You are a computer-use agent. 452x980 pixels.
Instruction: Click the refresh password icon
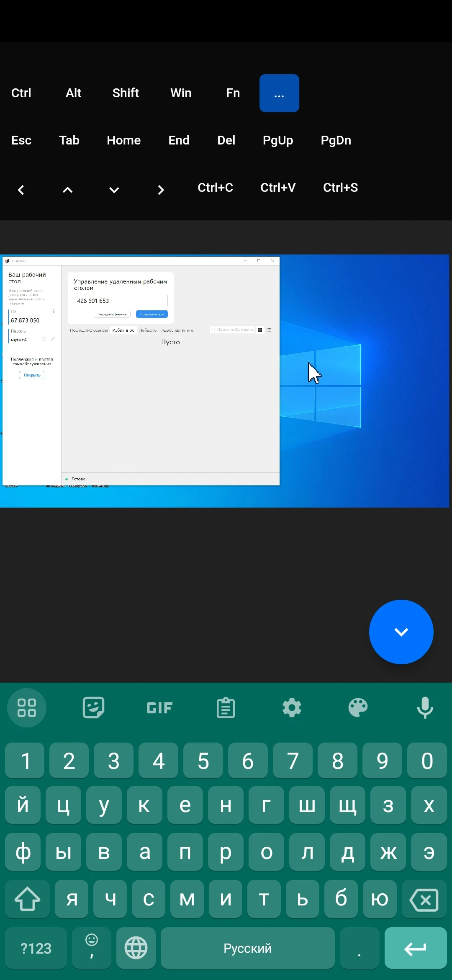44,339
